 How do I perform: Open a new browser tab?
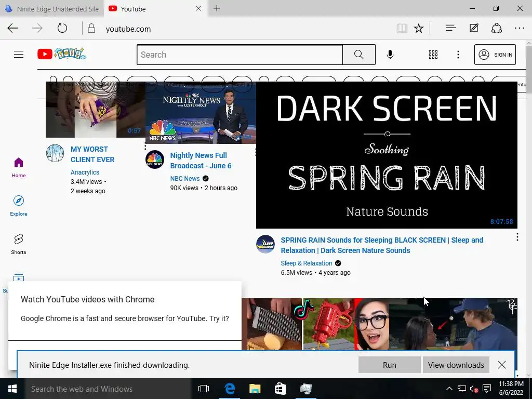click(217, 8)
